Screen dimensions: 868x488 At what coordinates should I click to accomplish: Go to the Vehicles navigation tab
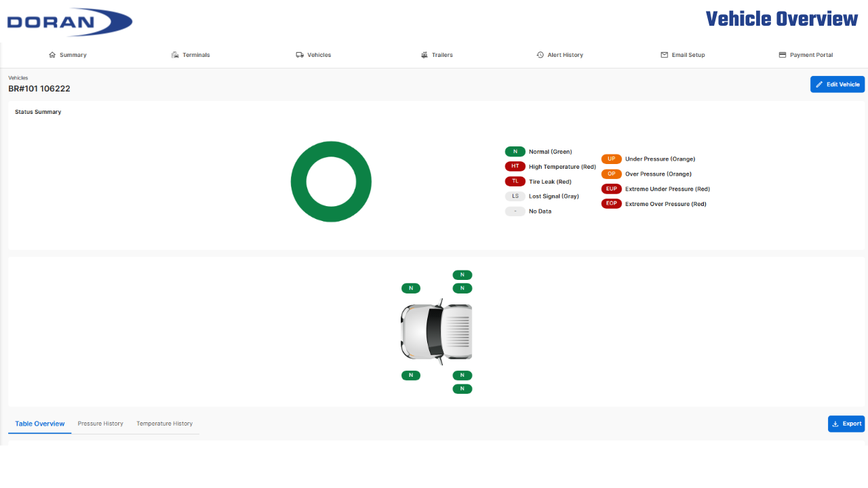point(313,55)
